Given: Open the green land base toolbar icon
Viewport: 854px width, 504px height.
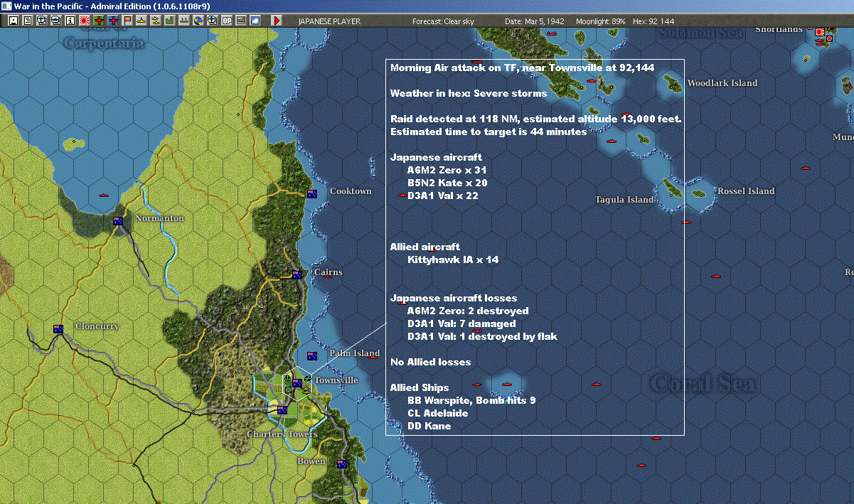Looking at the screenshot, I should (170, 21).
